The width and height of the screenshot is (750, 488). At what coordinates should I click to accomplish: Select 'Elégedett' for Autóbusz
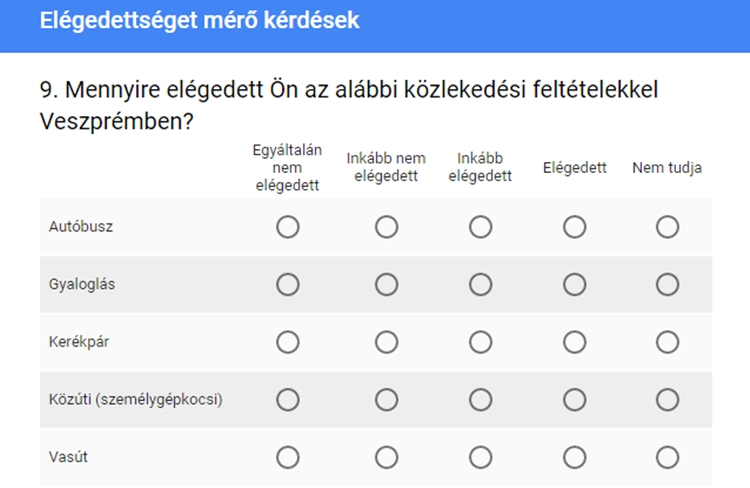tap(574, 227)
